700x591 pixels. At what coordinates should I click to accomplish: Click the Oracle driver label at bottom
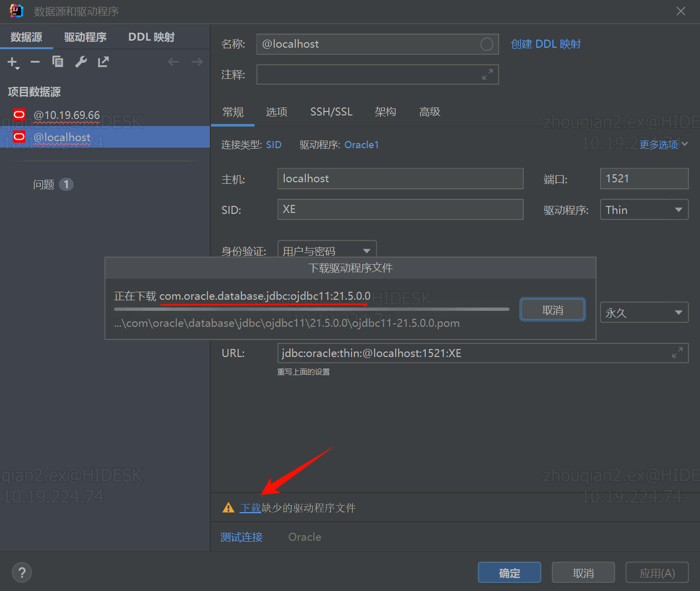click(305, 537)
